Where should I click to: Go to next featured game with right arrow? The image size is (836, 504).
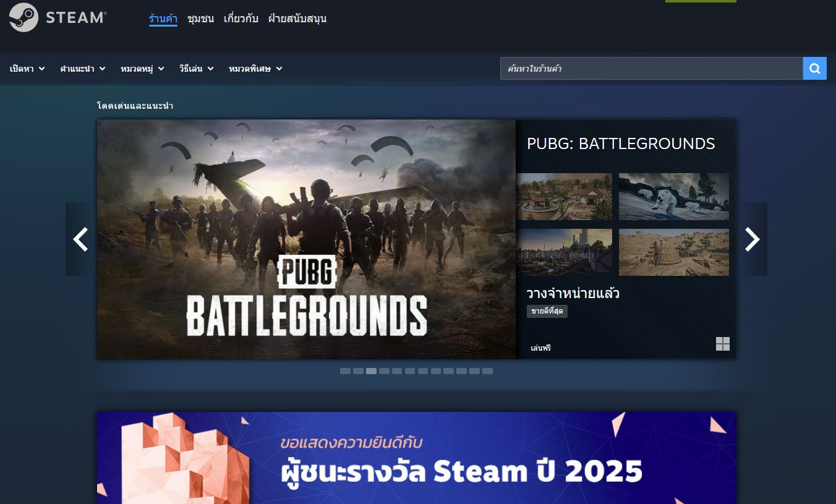click(752, 239)
